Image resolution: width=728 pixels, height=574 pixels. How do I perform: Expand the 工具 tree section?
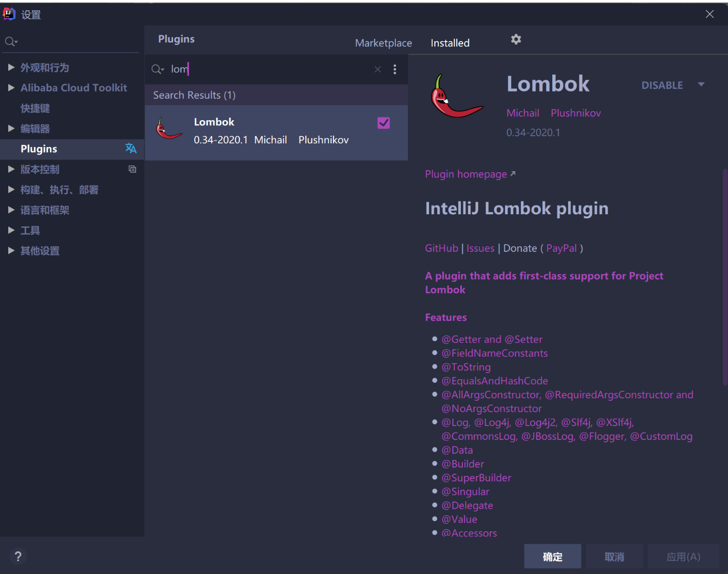(11, 230)
